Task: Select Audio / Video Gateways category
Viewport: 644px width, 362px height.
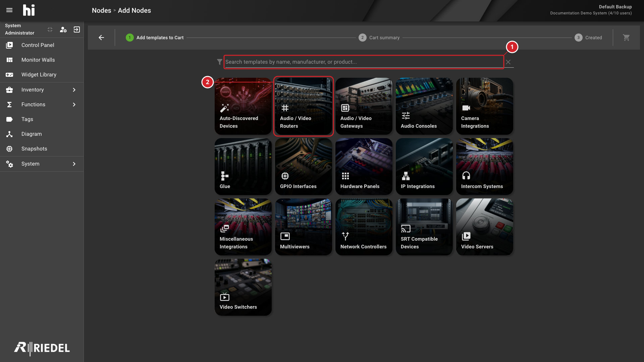Action: [x=364, y=106]
